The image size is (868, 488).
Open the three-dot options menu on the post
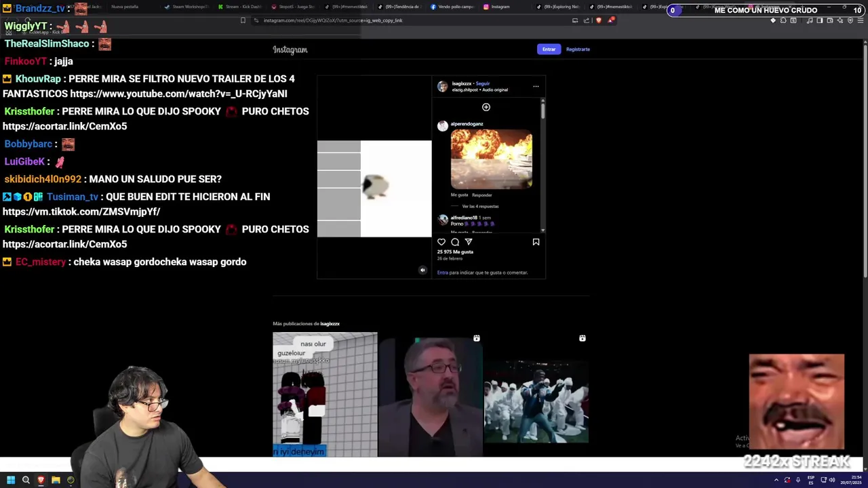click(x=536, y=86)
